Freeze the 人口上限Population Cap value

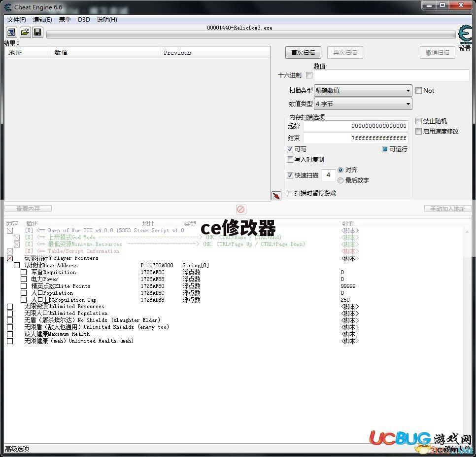point(24,300)
